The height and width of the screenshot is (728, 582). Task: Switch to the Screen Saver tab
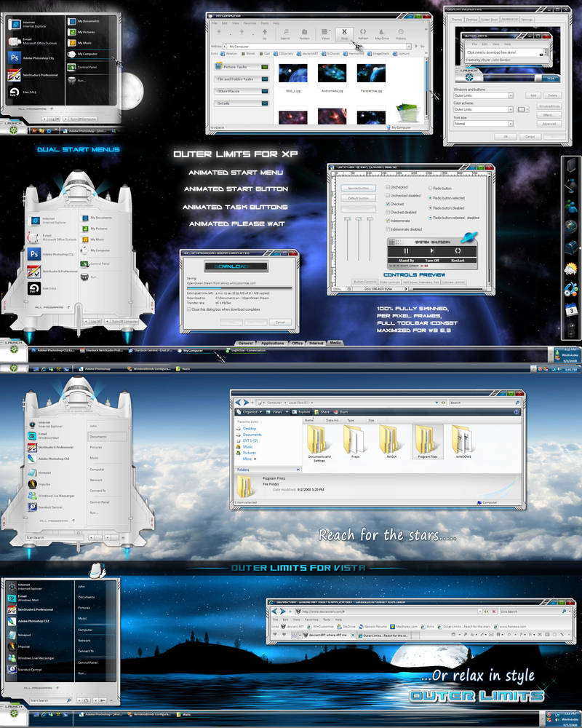tap(489, 20)
